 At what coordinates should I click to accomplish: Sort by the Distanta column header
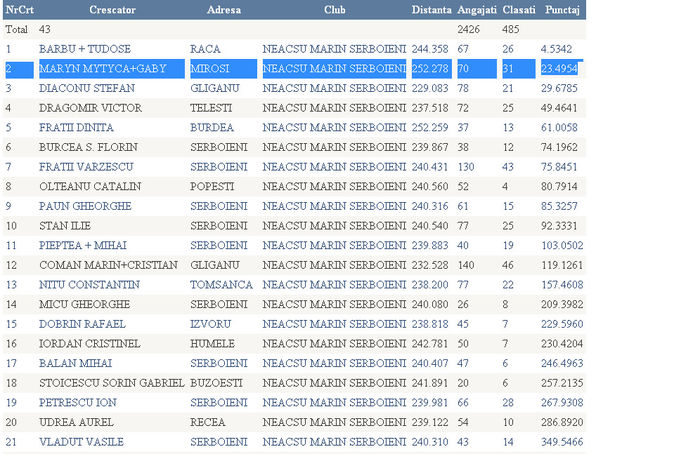pyautogui.click(x=431, y=9)
